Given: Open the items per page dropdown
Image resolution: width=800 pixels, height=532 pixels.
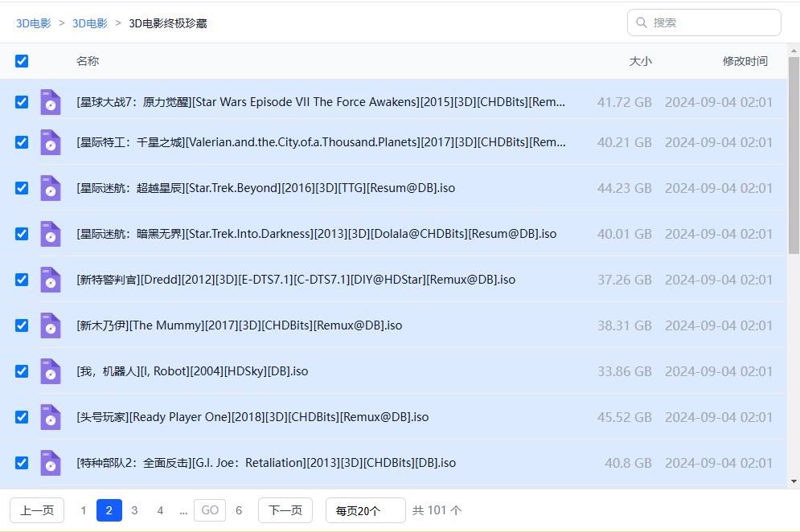Looking at the screenshot, I should pyautogui.click(x=365, y=510).
